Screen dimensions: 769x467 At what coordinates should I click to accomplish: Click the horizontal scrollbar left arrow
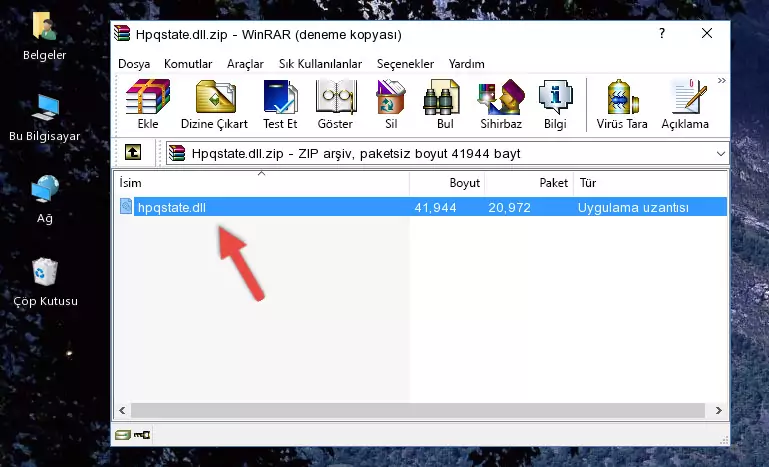pyautogui.click(x=122, y=410)
